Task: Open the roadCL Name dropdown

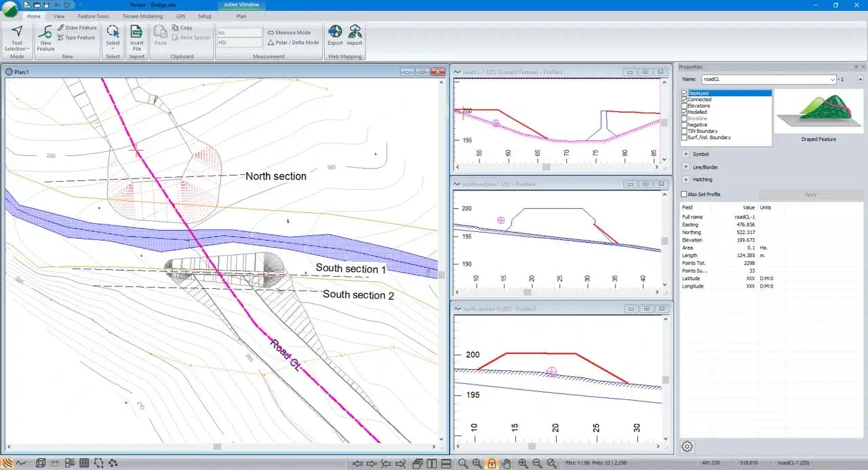Action: 834,79
